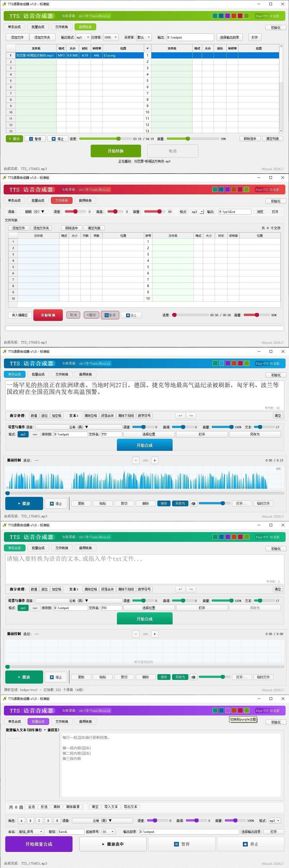Open 命名 前缀_序号 dropdown in purple window

coord(31,832)
